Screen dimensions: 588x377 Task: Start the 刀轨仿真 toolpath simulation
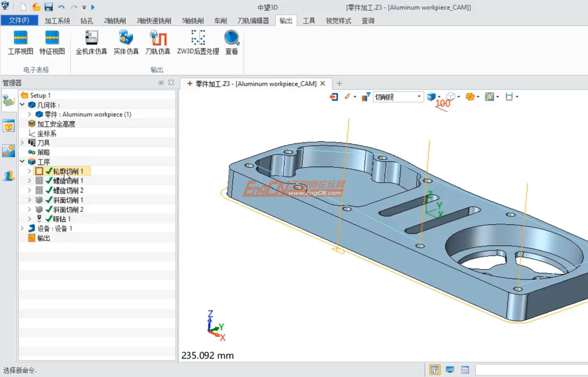(x=158, y=42)
